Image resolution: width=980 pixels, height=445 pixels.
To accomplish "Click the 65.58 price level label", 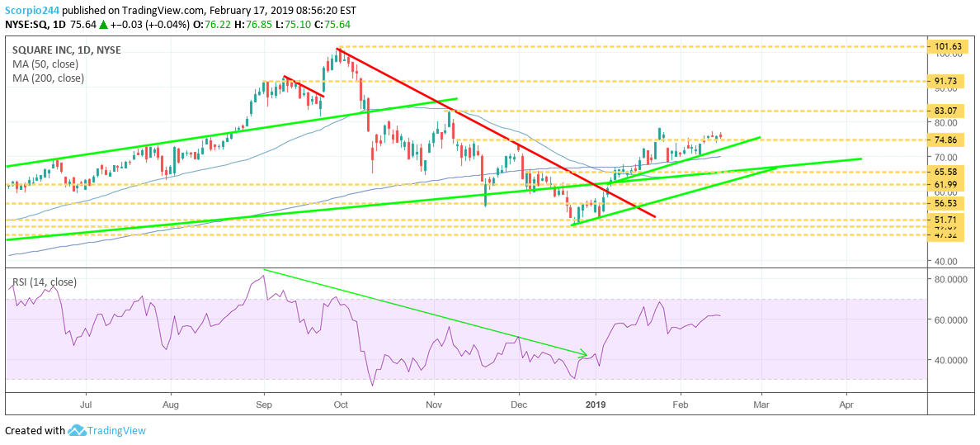I will (x=947, y=172).
